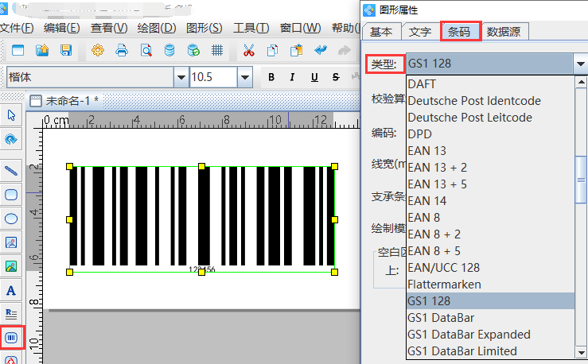Select the Text tool letter A

[11, 290]
